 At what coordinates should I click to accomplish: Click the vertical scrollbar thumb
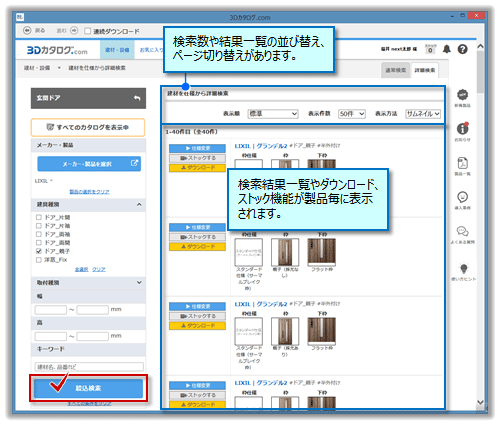pos(480,72)
